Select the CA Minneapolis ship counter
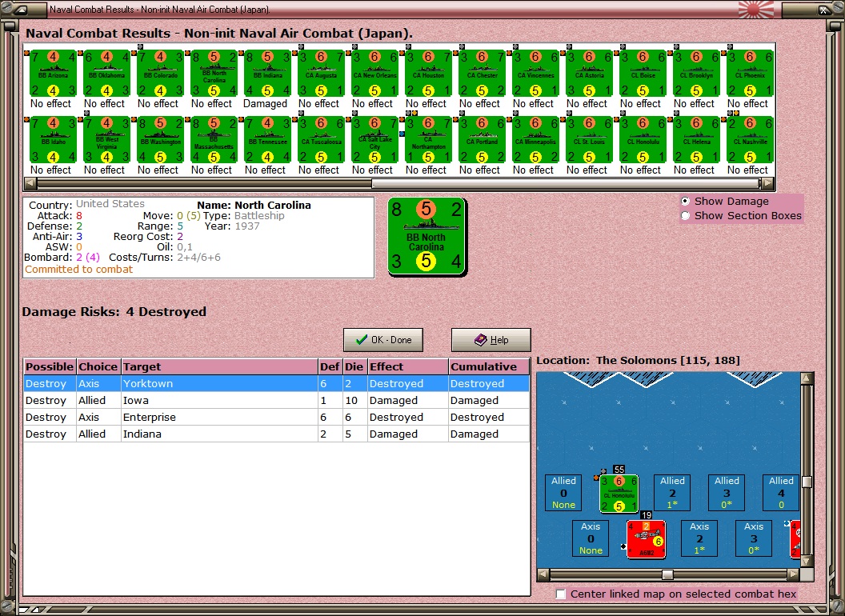 [x=535, y=140]
